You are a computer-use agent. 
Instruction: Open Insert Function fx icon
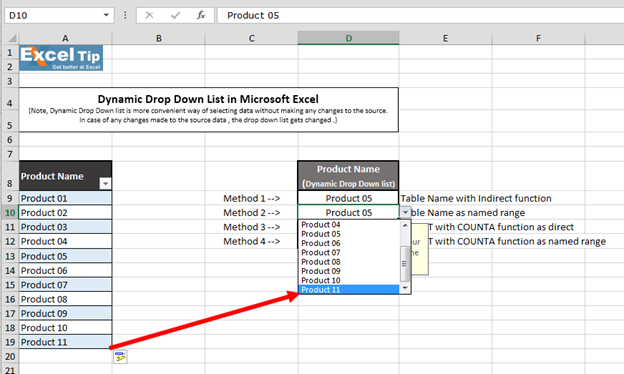pyautogui.click(x=201, y=15)
